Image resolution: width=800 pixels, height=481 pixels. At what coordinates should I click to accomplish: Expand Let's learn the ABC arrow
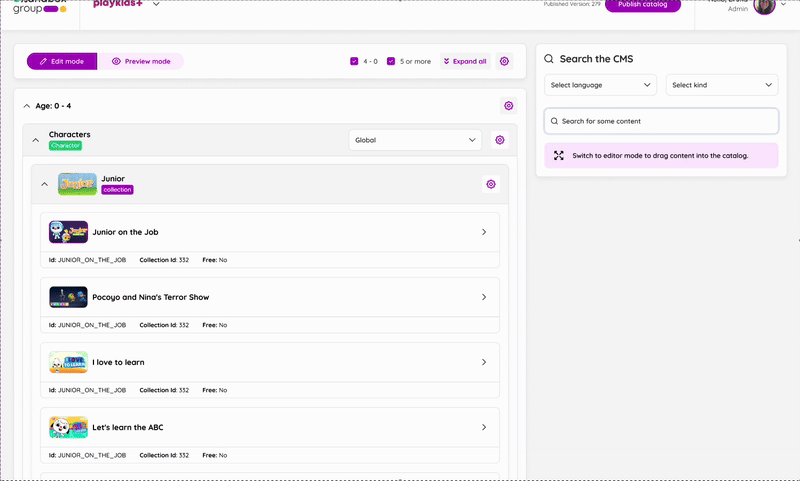pyautogui.click(x=484, y=427)
